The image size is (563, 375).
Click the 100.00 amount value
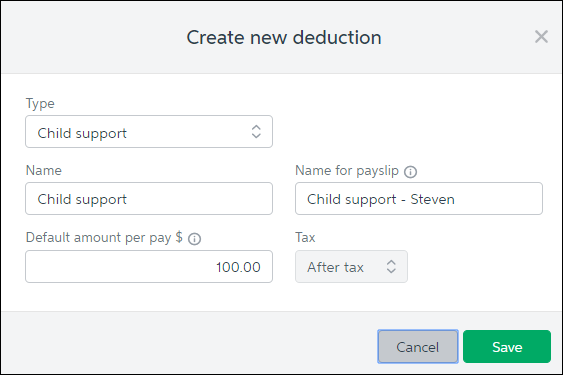click(238, 267)
